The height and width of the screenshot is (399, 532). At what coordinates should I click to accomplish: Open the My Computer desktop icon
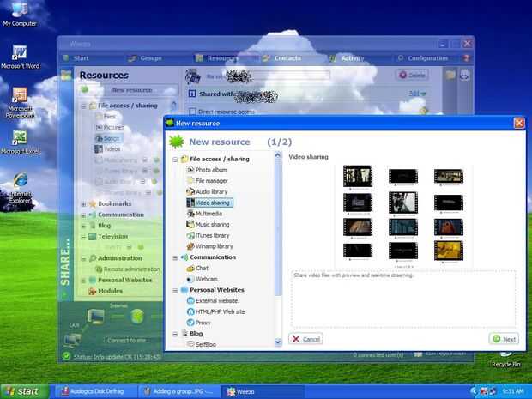click(x=20, y=14)
